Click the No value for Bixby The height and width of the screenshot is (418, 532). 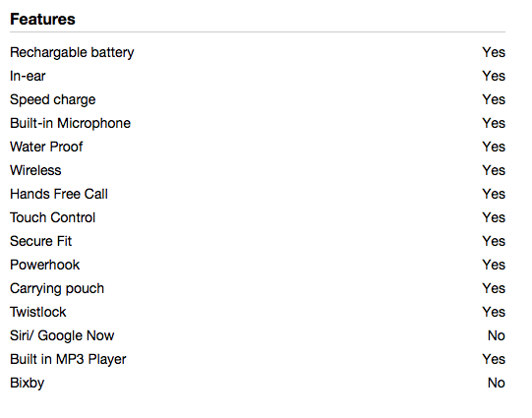[x=497, y=383]
